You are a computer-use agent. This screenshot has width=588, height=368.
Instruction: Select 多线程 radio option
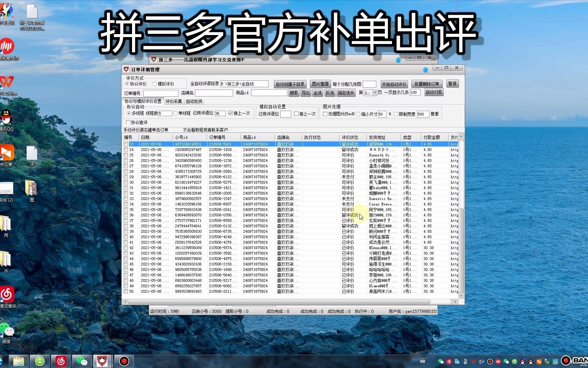(136, 113)
